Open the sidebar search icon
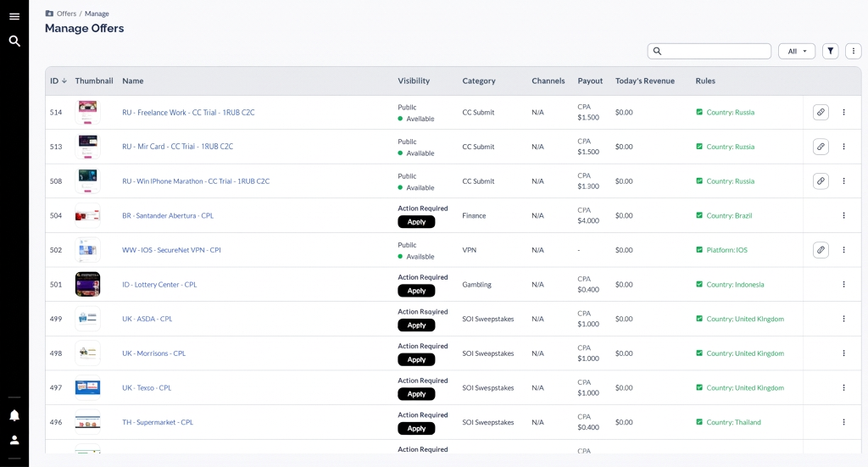This screenshot has width=868, height=467. [14, 41]
